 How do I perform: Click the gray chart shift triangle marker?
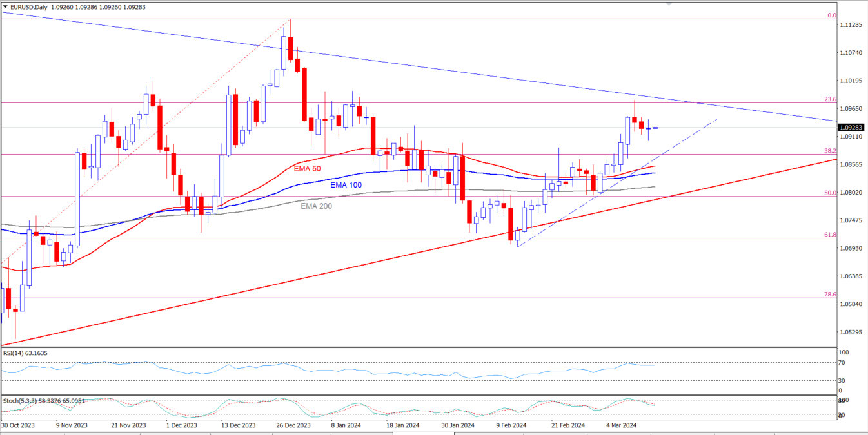pos(669,3)
